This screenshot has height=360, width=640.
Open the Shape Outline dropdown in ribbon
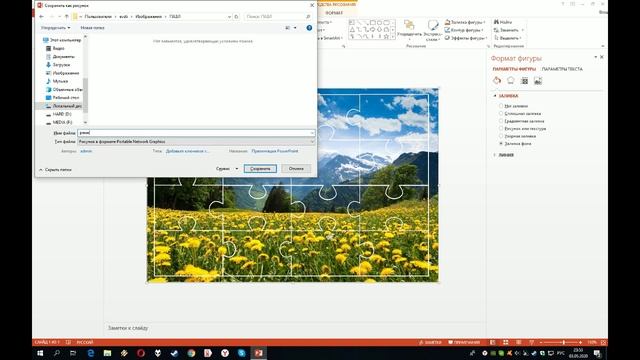tap(464, 30)
